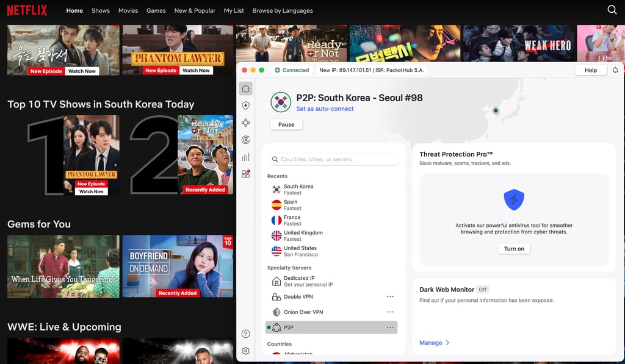Click the blue Threat Protection shield icon
625x364 pixels.
pos(514,199)
